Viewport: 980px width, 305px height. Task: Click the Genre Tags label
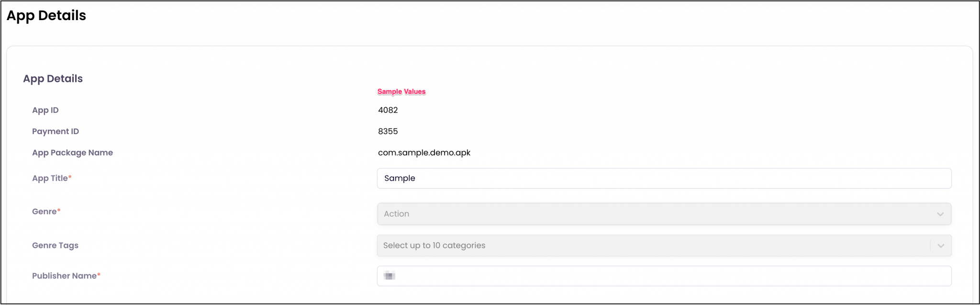(55, 245)
